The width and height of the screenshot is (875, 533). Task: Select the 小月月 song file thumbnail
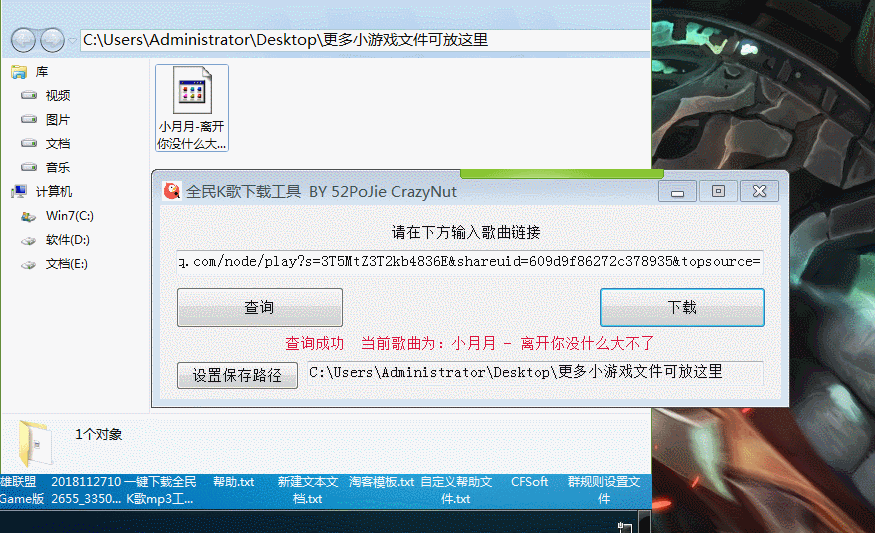pos(192,107)
